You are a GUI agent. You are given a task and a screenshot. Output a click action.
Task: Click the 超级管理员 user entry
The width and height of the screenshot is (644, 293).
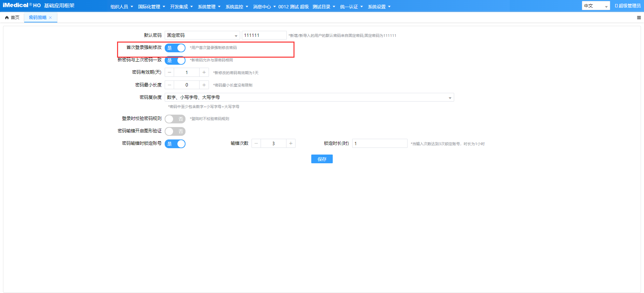pyautogui.click(x=628, y=6)
